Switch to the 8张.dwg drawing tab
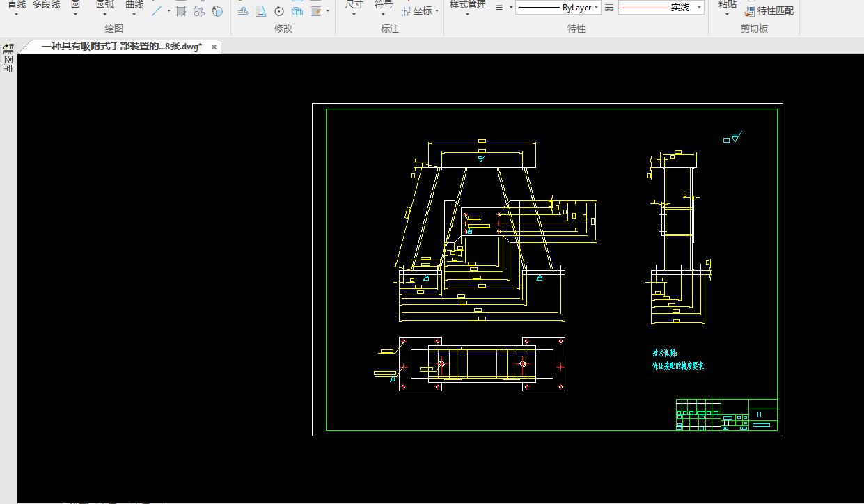Viewport: 864px width, 504px height. click(121, 47)
